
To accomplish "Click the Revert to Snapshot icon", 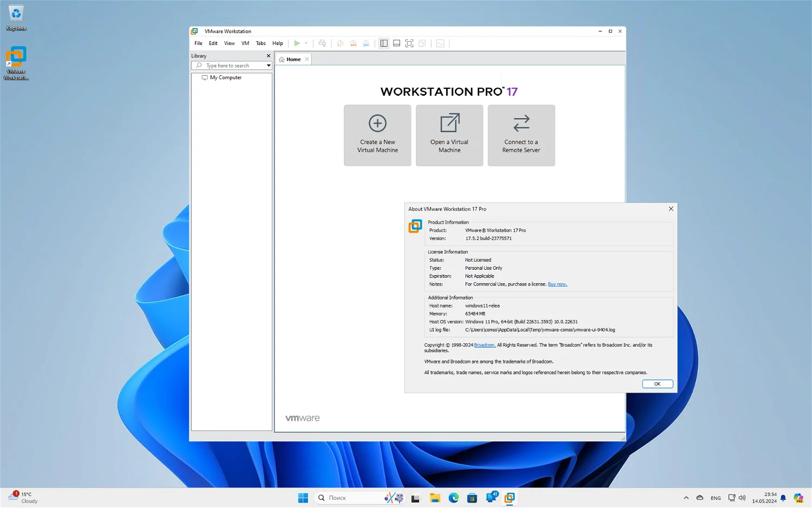I will pyautogui.click(x=353, y=43).
